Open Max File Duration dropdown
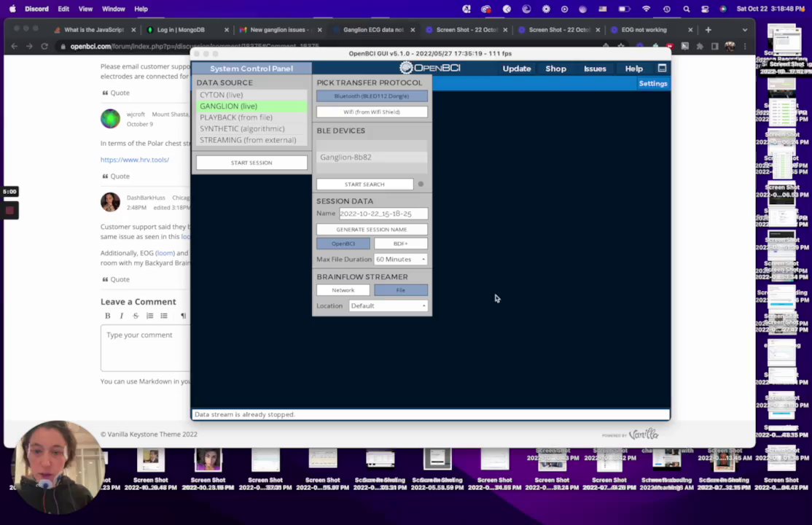Image resolution: width=812 pixels, height=525 pixels. click(x=401, y=259)
